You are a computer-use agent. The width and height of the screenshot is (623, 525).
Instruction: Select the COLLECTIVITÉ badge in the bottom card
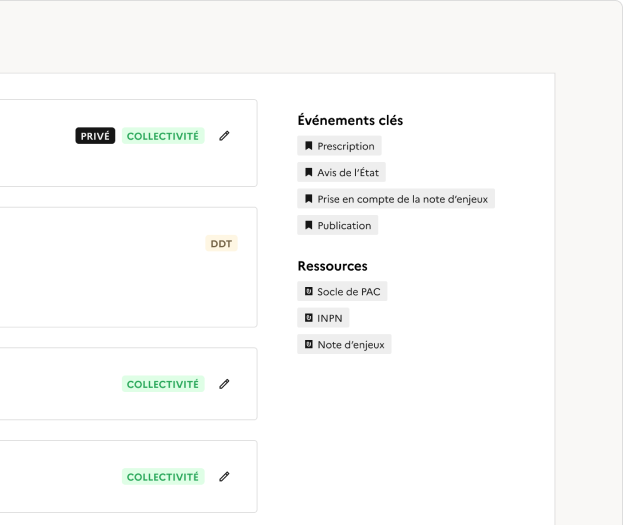click(163, 477)
